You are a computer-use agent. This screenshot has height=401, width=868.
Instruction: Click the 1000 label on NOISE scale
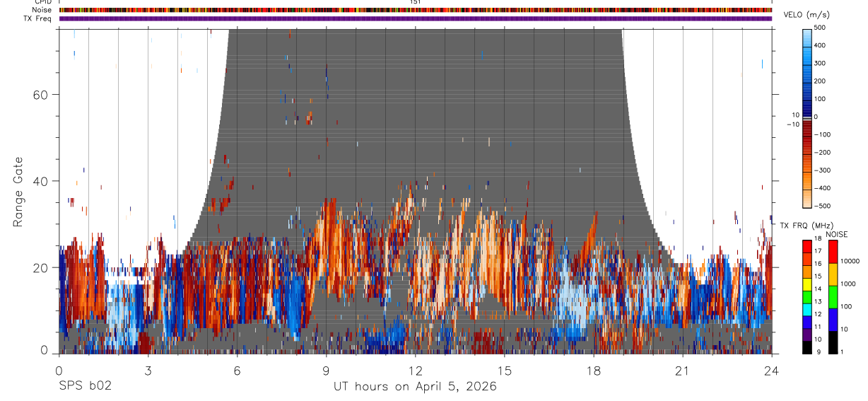(x=849, y=284)
